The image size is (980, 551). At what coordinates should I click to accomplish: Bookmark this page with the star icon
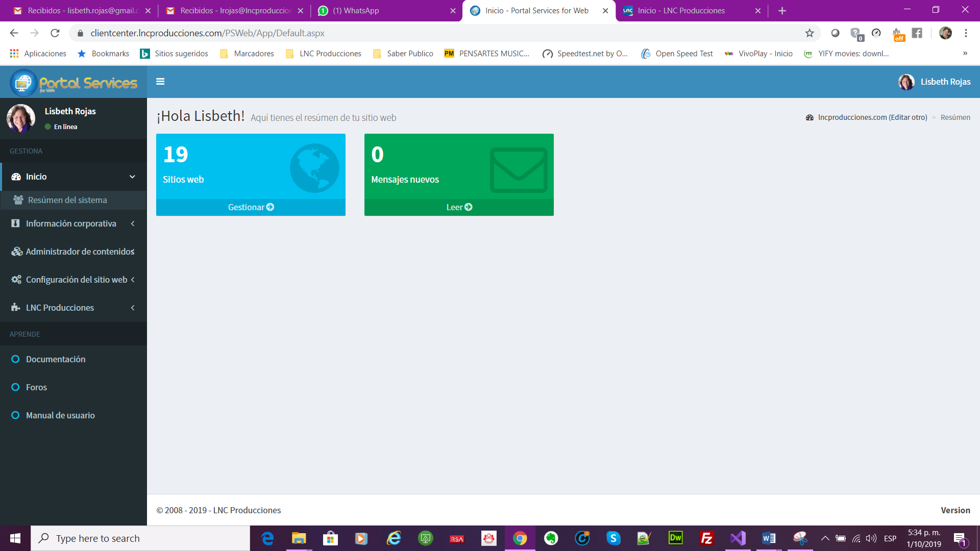click(810, 33)
